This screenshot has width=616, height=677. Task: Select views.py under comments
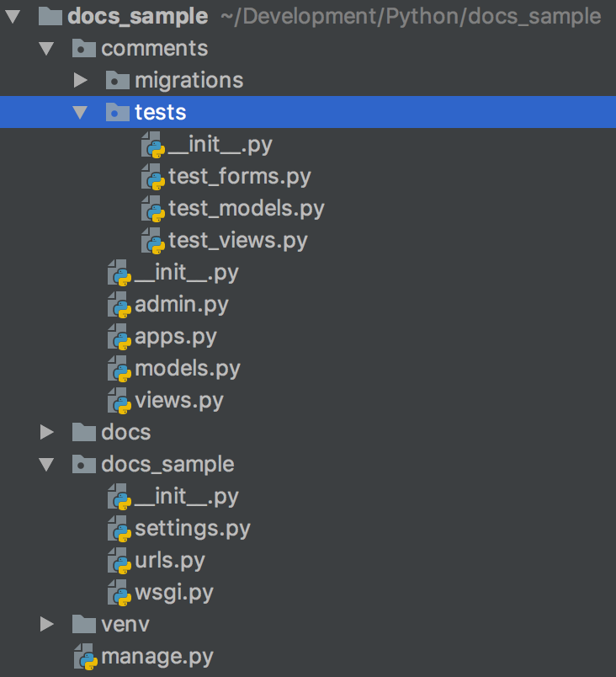click(x=179, y=401)
